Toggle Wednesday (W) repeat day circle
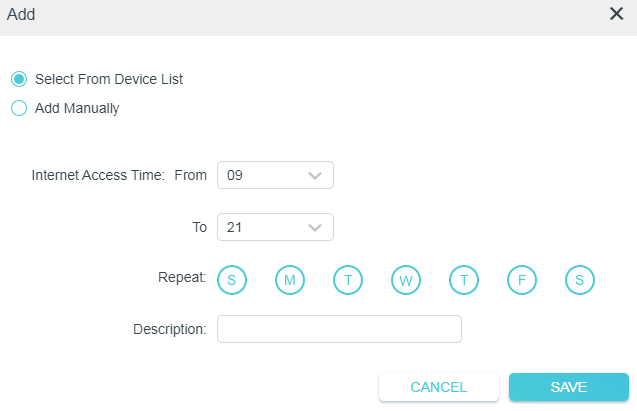This screenshot has height=411, width=637. tap(405, 280)
